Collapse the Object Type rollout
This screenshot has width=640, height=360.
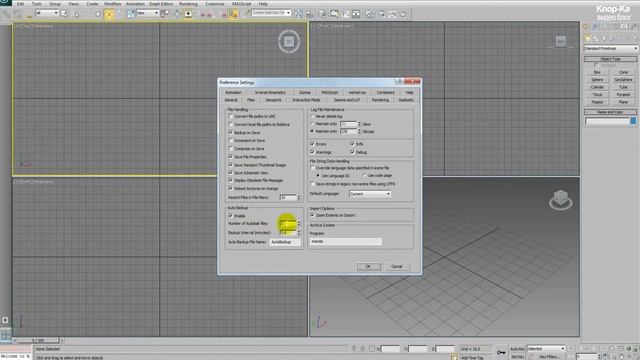[x=611, y=59]
